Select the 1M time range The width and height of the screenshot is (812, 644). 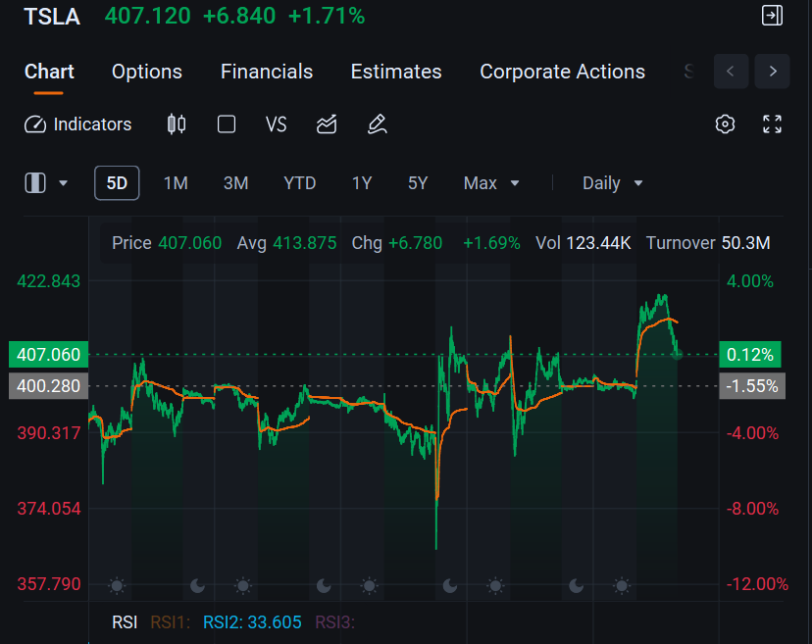[x=177, y=183]
